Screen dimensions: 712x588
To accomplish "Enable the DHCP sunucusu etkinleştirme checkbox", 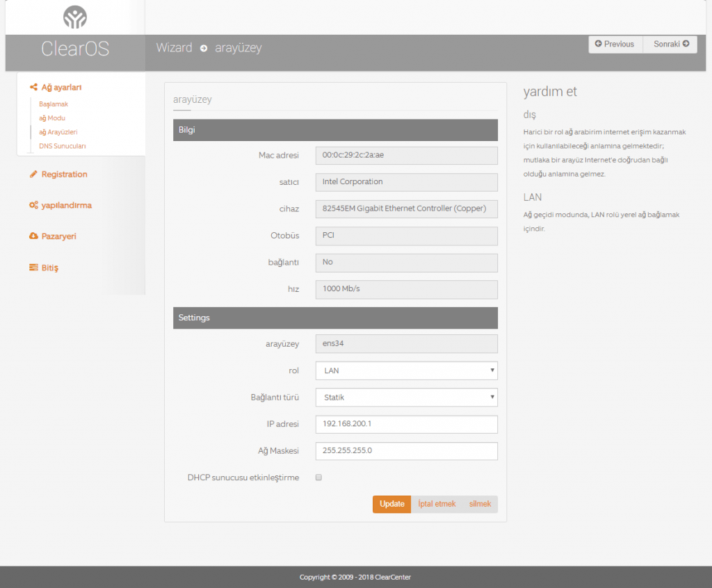I will tap(318, 477).
